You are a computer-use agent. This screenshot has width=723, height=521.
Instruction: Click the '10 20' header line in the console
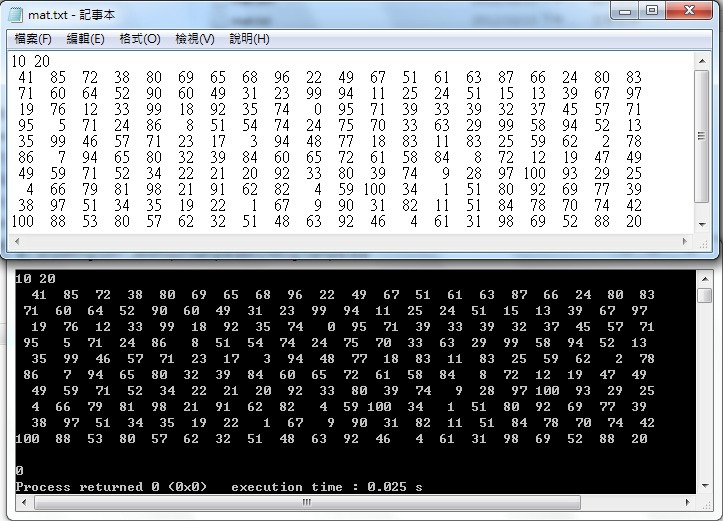point(36,278)
